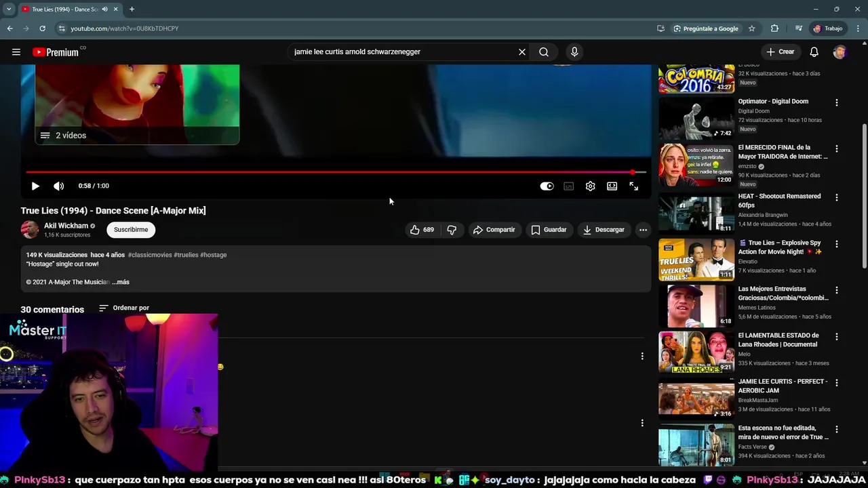Screen dimensions: 868x488
Task: Like the video with thumbs up
Action: [x=422, y=230]
